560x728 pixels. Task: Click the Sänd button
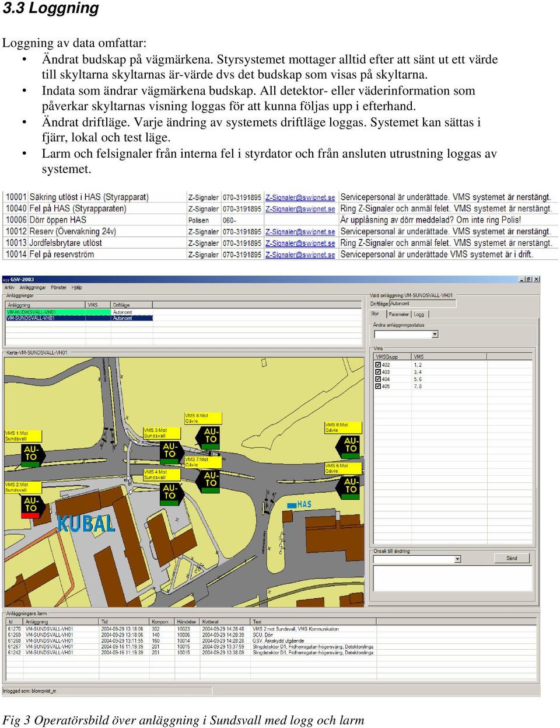[x=512, y=558]
